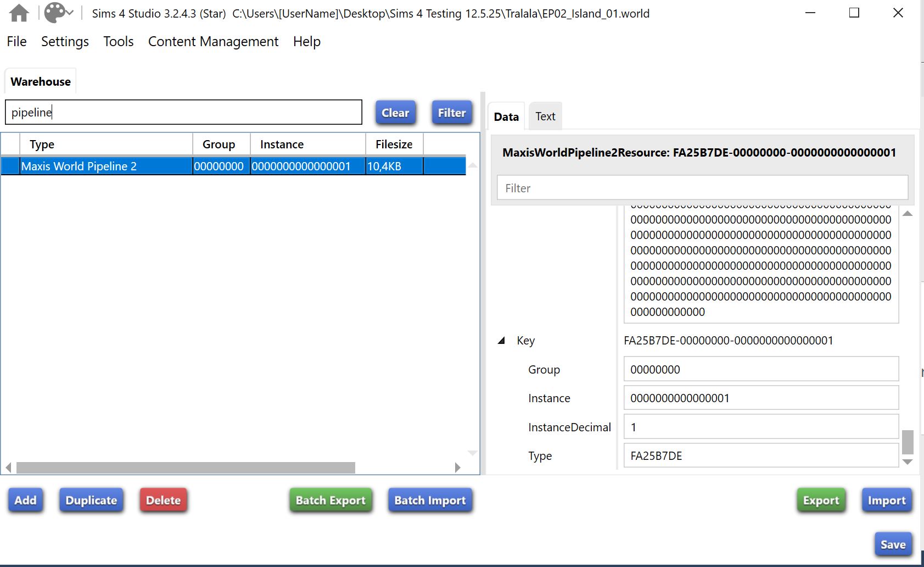Sort by Filesize column header
This screenshot has width=924, height=567.
point(394,144)
